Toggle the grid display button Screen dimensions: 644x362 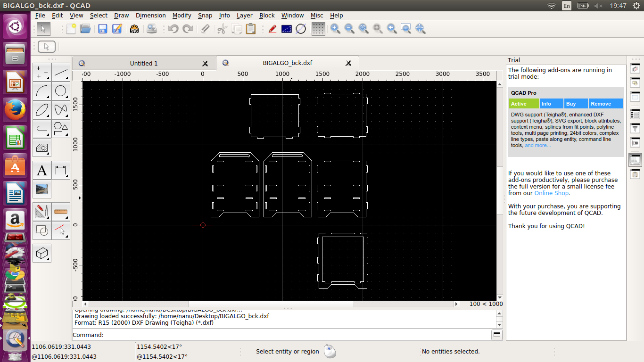coord(318,29)
